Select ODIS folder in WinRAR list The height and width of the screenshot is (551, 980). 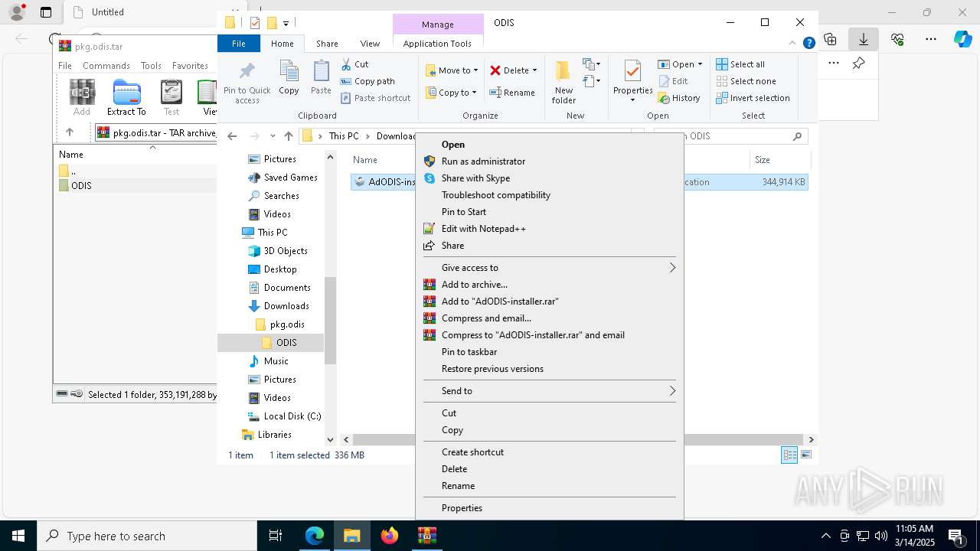[81, 186]
